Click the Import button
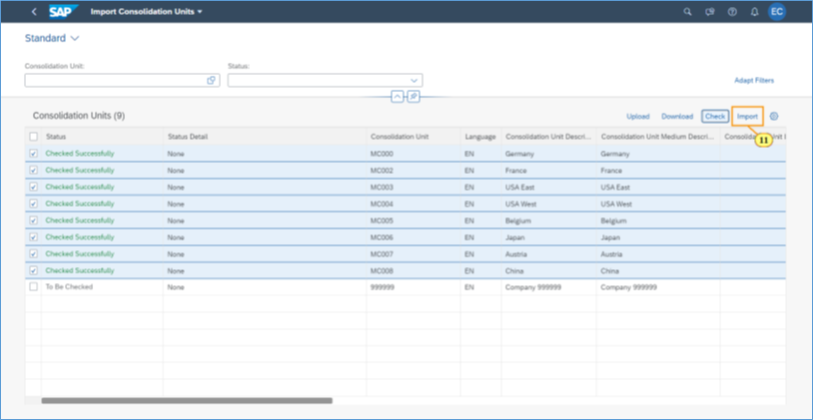Viewport: 813px width, 420px height. (747, 117)
